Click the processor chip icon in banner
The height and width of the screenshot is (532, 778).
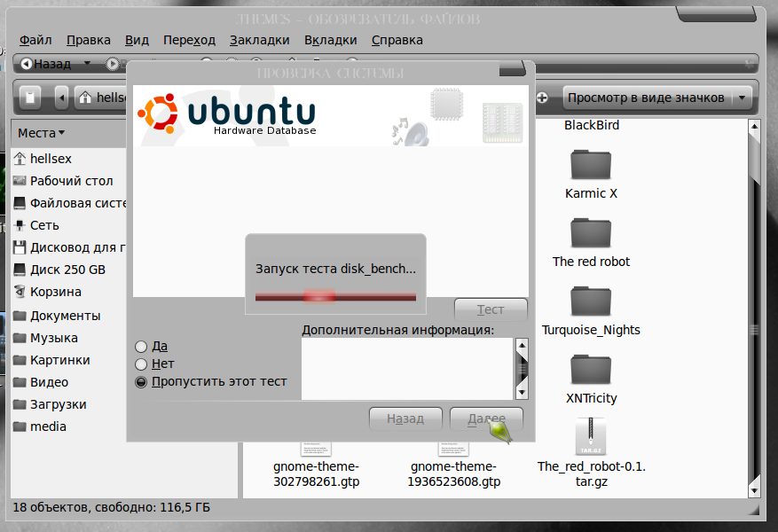[446, 104]
